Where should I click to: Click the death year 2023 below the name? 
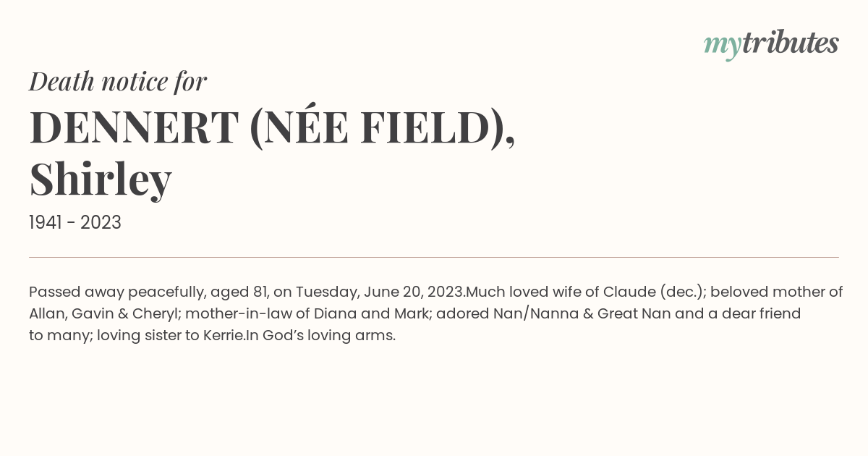click(101, 223)
